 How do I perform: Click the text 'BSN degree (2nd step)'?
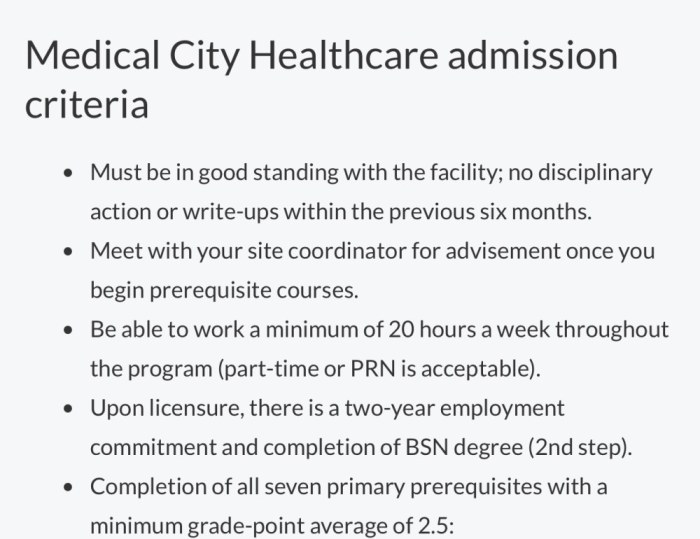click(518, 447)
